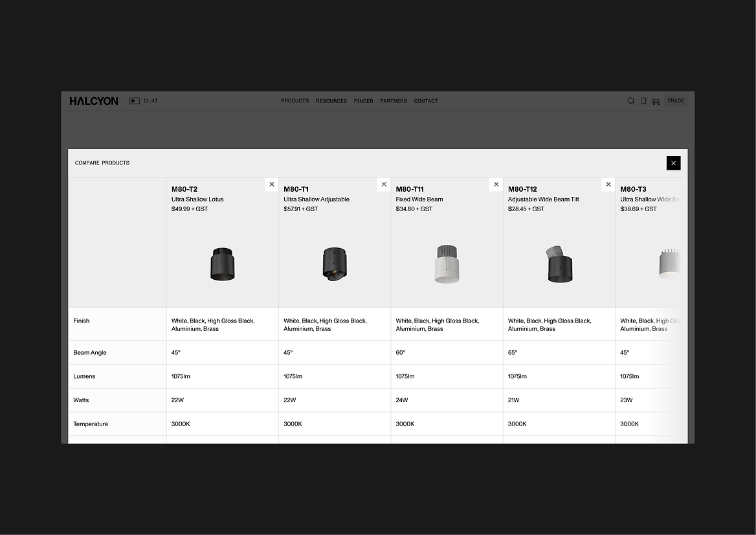
Task: Remove M80-T12 Adjustable Wide Beam Tilt
Action: click(x=608, y=185)
